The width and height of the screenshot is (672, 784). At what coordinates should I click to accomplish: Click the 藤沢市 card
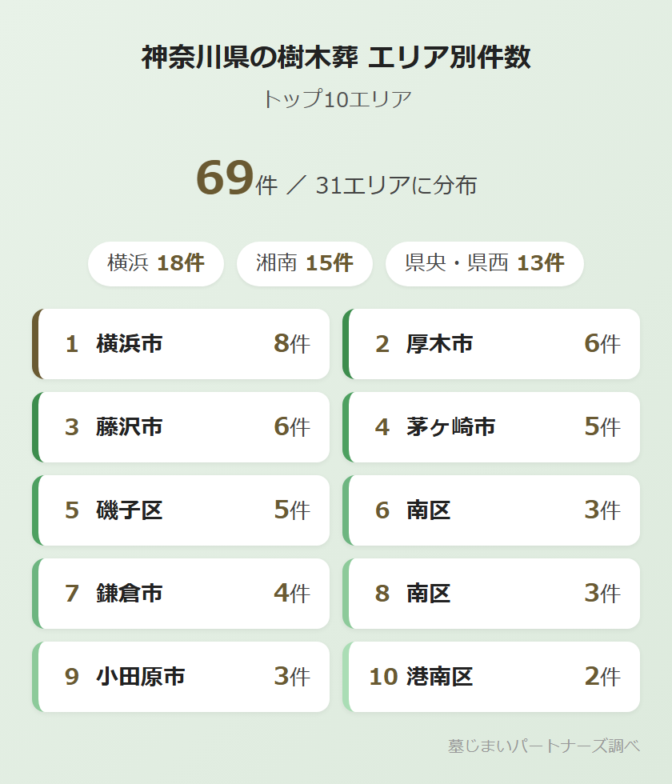[182, 427]
